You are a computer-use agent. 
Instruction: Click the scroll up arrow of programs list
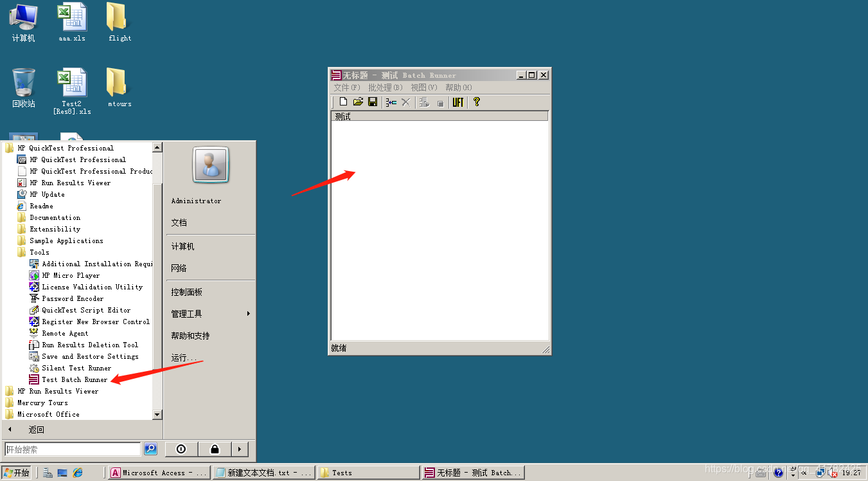click(157, 147)
